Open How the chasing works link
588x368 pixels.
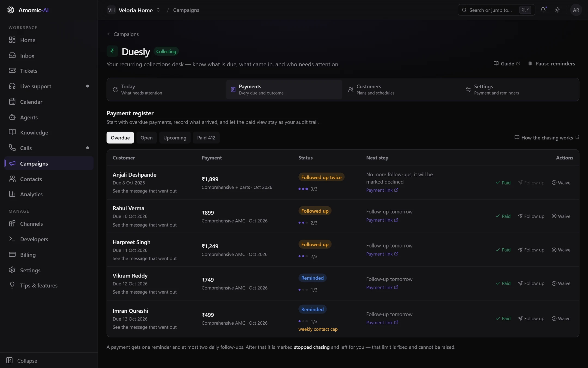point(547,138)
